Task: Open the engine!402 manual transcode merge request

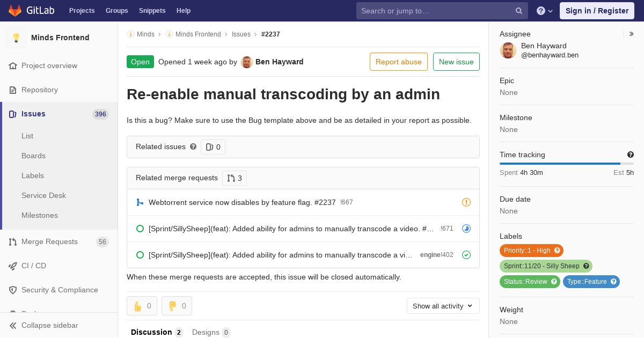Action: click(x=281, y=255)
